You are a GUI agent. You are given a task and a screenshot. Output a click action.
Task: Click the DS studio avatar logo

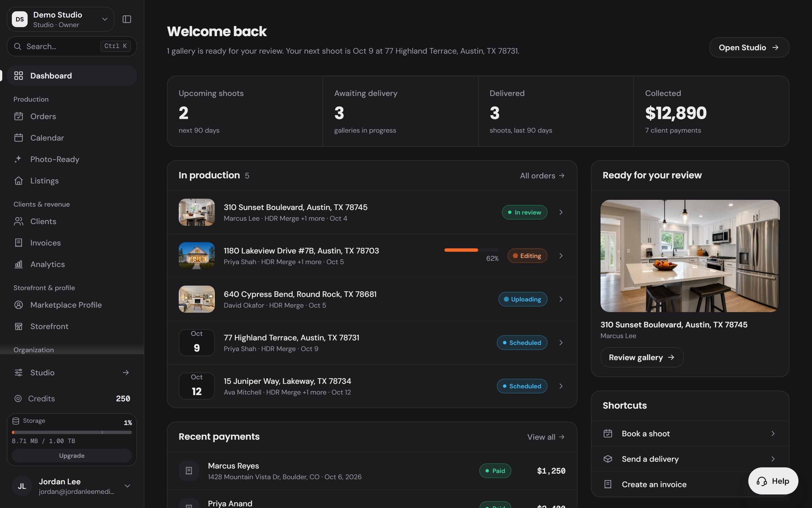coord(20,19)
